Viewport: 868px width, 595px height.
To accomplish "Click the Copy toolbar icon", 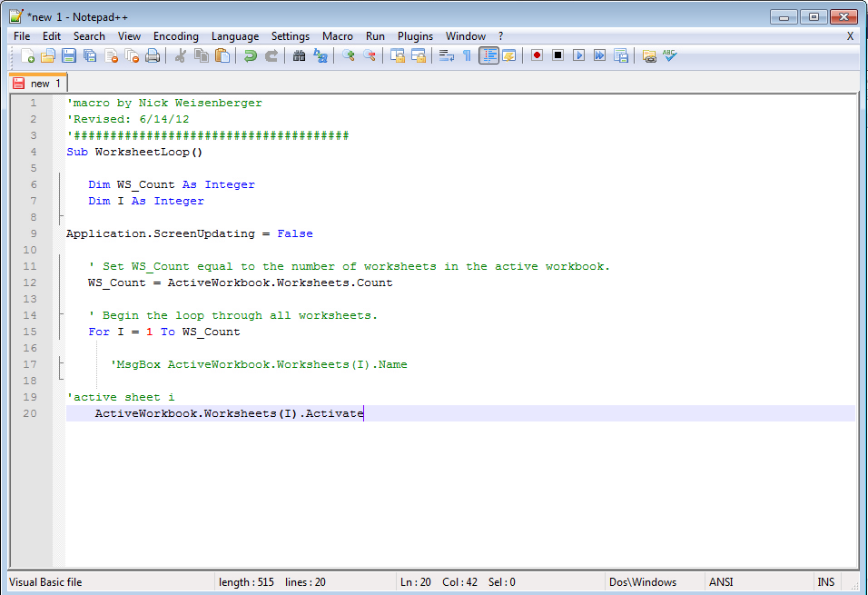I will coord(201,55).
